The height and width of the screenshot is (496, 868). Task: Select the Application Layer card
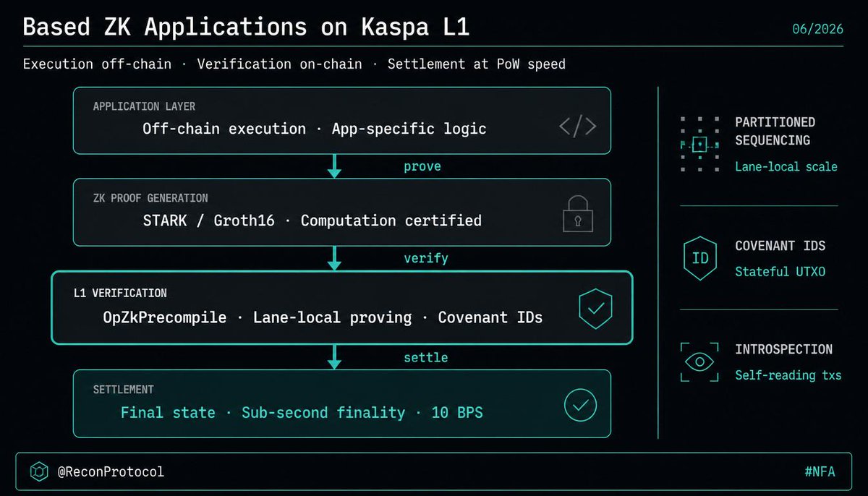342,121
